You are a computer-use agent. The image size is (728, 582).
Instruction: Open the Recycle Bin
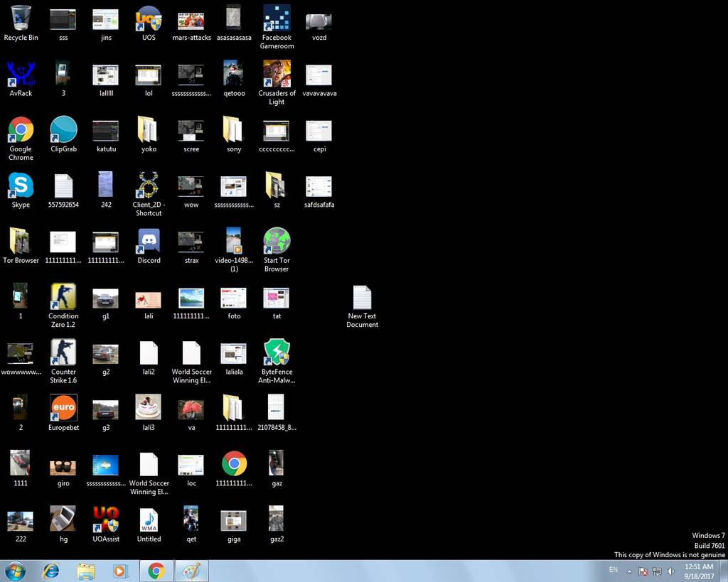21,18
